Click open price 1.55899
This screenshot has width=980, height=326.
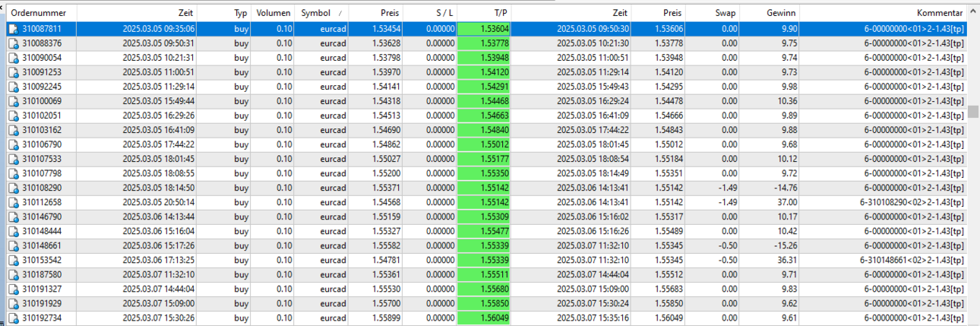tap(387, 318)
